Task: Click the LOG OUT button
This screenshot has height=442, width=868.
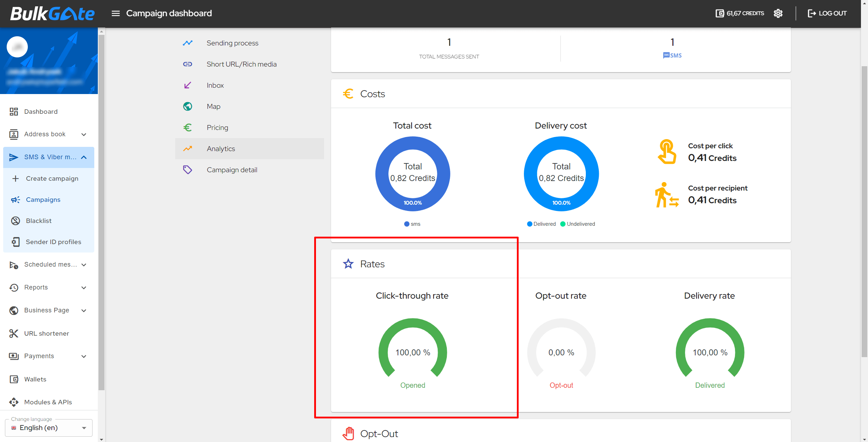Action: pyautogui.click(x=827, y=13)
